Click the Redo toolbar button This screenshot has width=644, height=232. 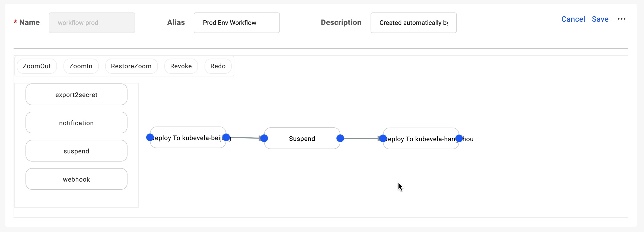(218, 66)
